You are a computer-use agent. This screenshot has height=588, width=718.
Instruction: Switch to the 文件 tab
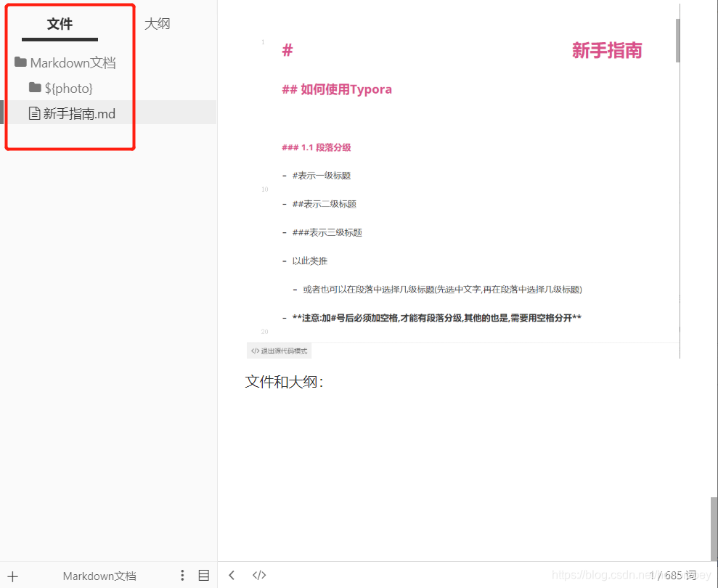click(x=60, y=23)
